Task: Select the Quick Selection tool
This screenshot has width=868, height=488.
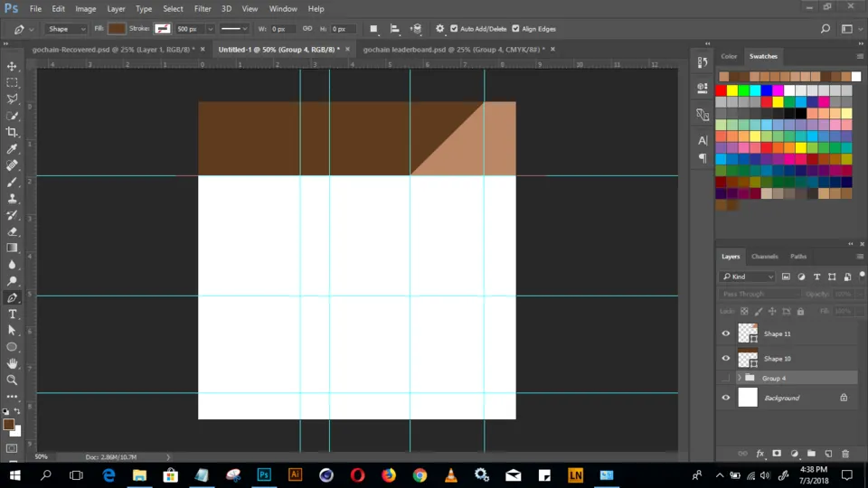Action: coord(12,116)
